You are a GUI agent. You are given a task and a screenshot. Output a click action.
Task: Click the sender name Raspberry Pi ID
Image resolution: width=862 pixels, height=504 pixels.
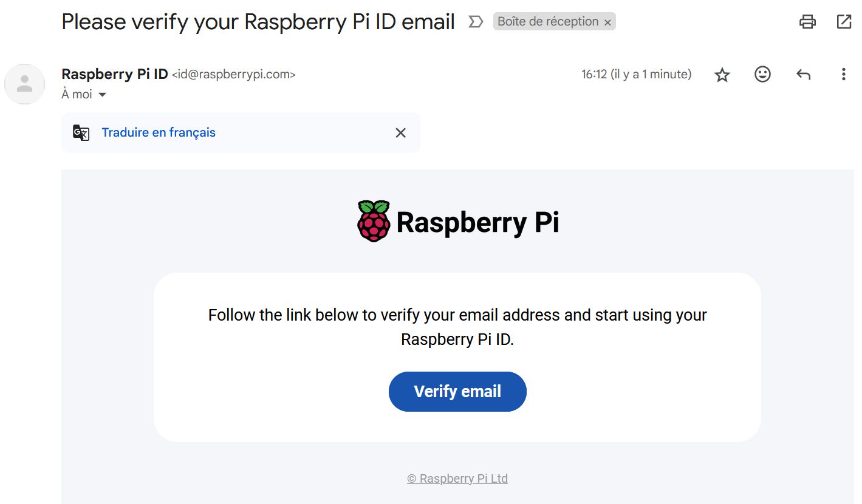tap(115, 74)
